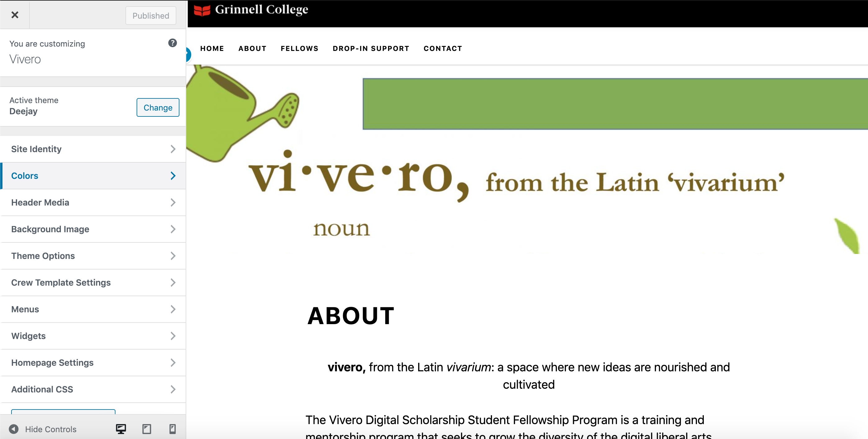The height and width of the screenshot is (439, 868).
Task: Expand the Homepage Settings panel
Action: pyautogui.click(x=92, y=362)
